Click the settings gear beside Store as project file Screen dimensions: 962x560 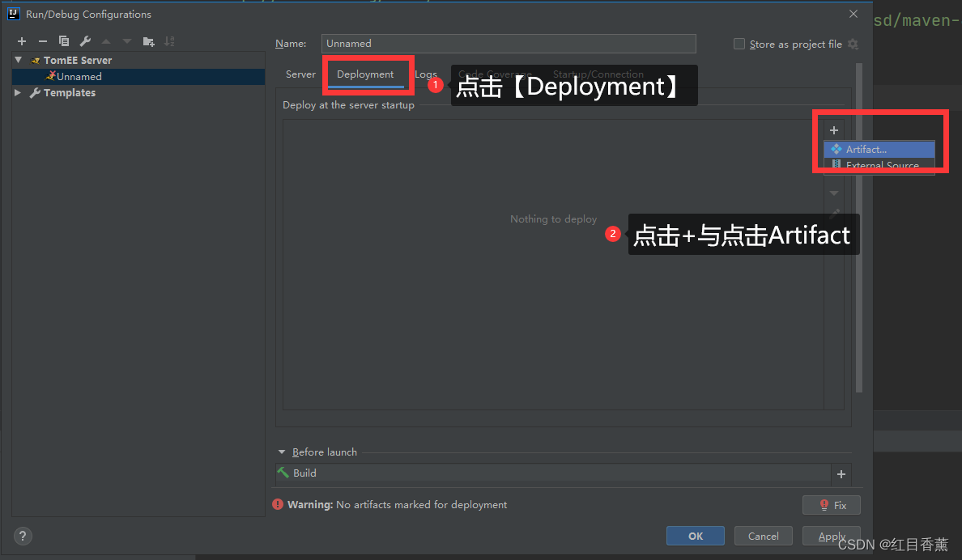[853, 45]
